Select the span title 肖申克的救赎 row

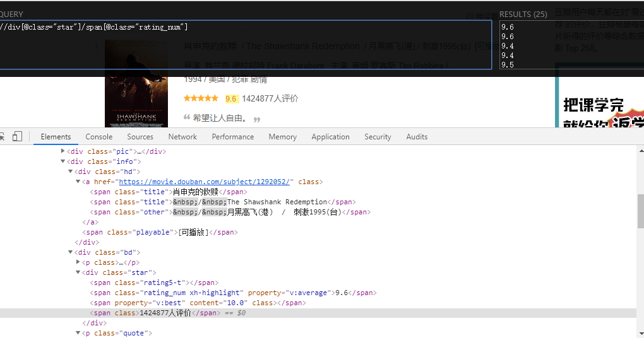click(x=169, y=192)
